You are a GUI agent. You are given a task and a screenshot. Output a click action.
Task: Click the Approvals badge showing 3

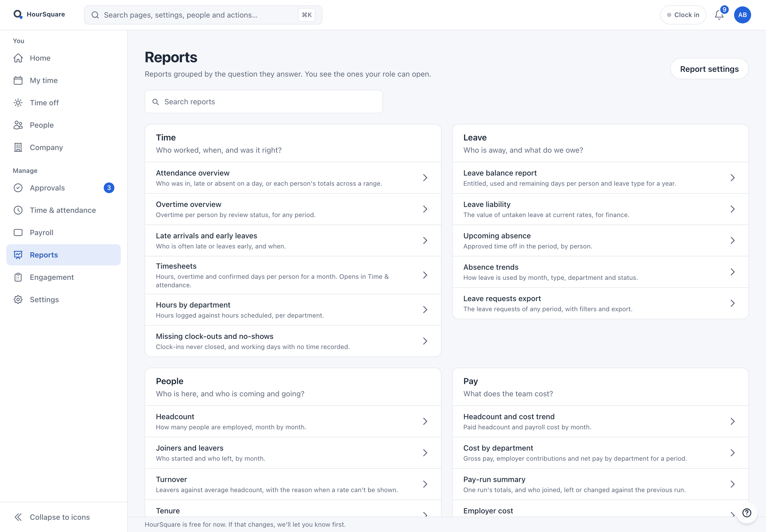pyautogui.click(x=109, y=188)
